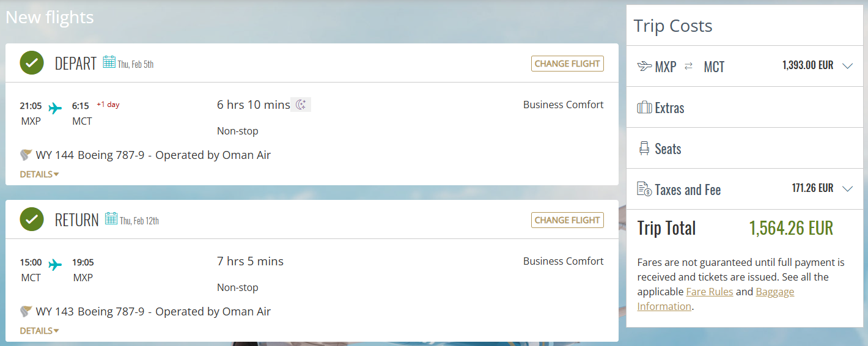This screenshot has height=346, width=868.
Task: Click the green checkmark beside DEPART
Action: (x=32, y=63)
